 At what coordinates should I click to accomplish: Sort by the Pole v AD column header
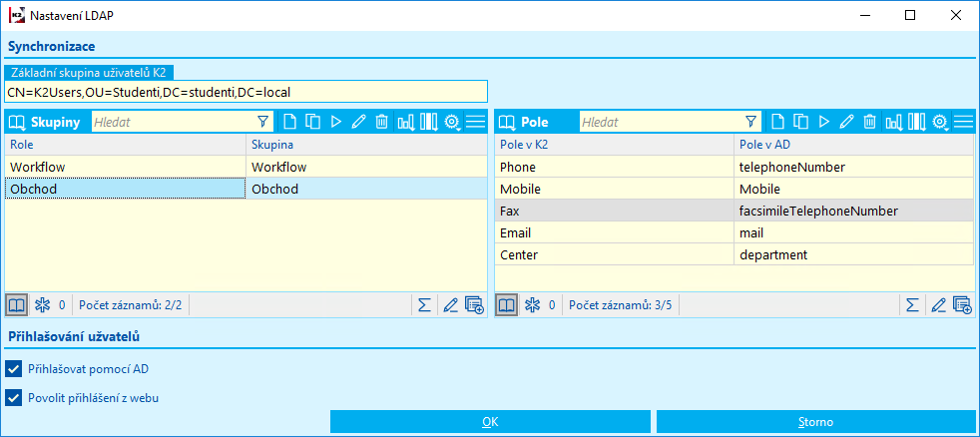(x=854, y=145)
